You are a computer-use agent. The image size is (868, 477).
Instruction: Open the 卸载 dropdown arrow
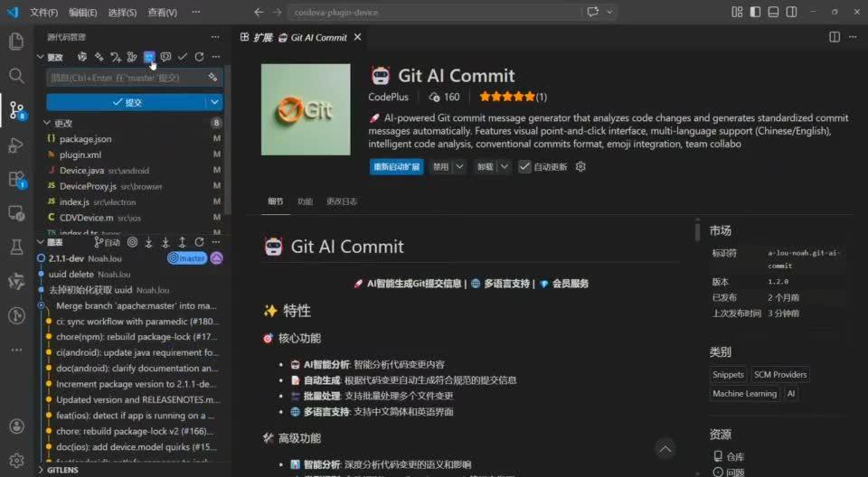pos(505,166)
